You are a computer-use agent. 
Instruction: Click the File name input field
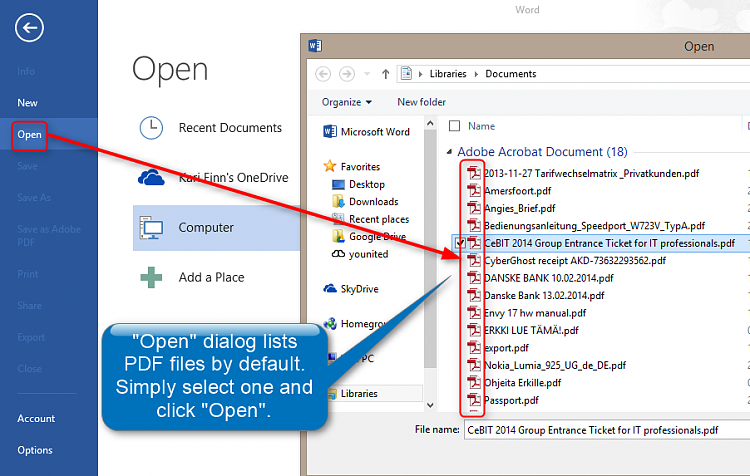607,430
